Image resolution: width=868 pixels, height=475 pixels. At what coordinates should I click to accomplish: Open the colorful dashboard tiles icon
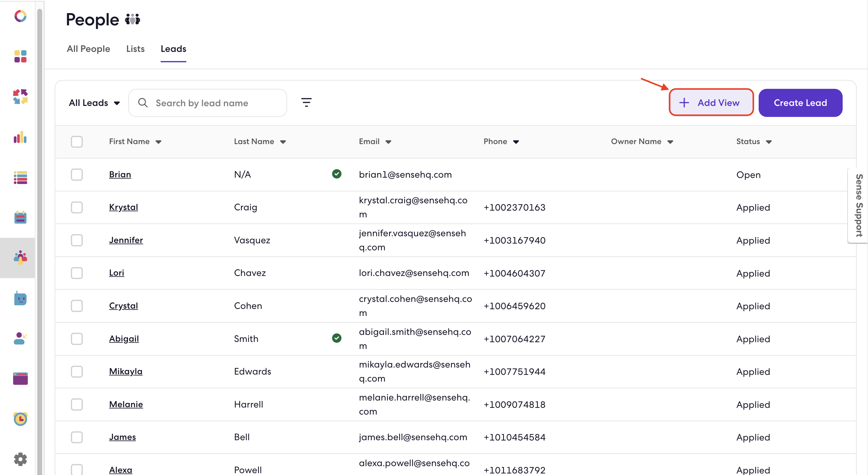click(x=20, y=56)
